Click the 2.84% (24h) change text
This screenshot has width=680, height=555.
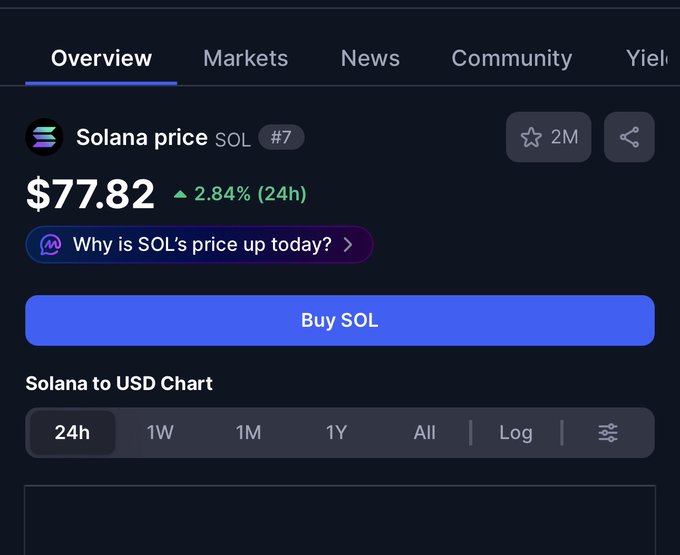click(x=250, y=194)
